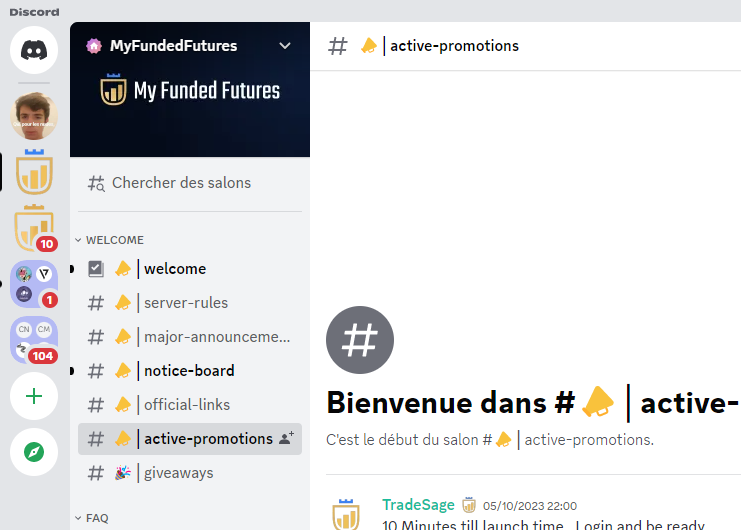Click TradeSage username link
The image size is (741, 530).
(x=418, y=505)
